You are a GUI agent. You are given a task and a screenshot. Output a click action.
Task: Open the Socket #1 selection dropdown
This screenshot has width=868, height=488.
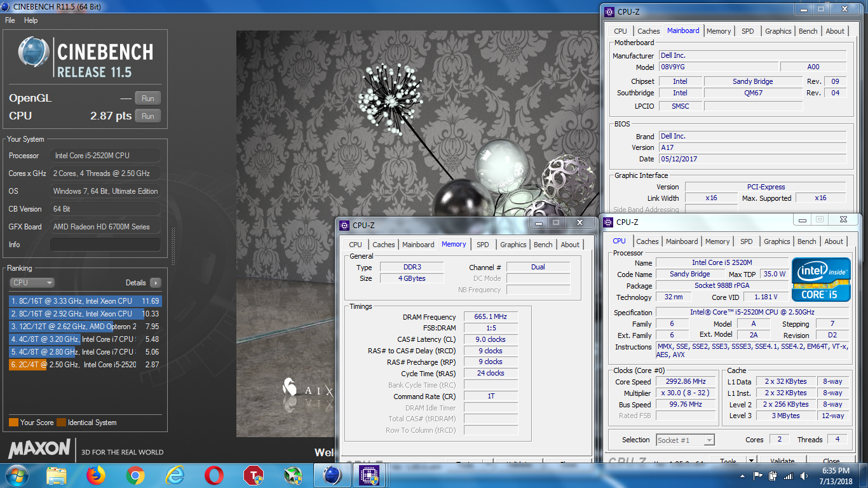(685, 440)
